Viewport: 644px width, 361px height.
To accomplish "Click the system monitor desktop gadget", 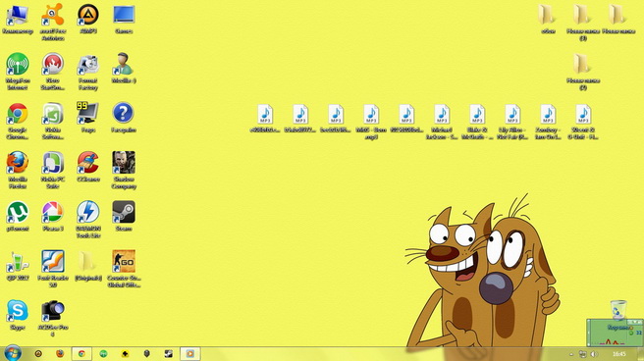I will coord(615,333).
